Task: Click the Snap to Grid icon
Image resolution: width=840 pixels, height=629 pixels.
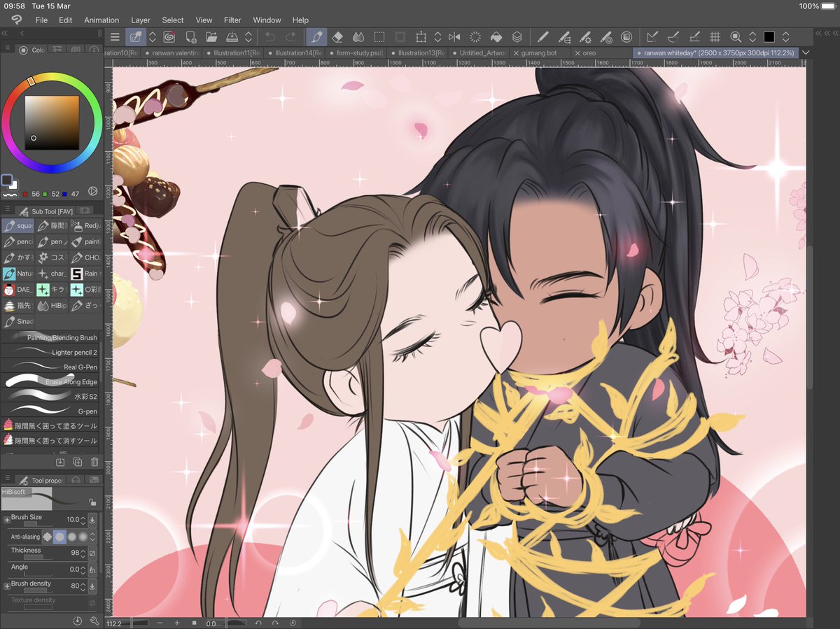Action: [715, 36]
